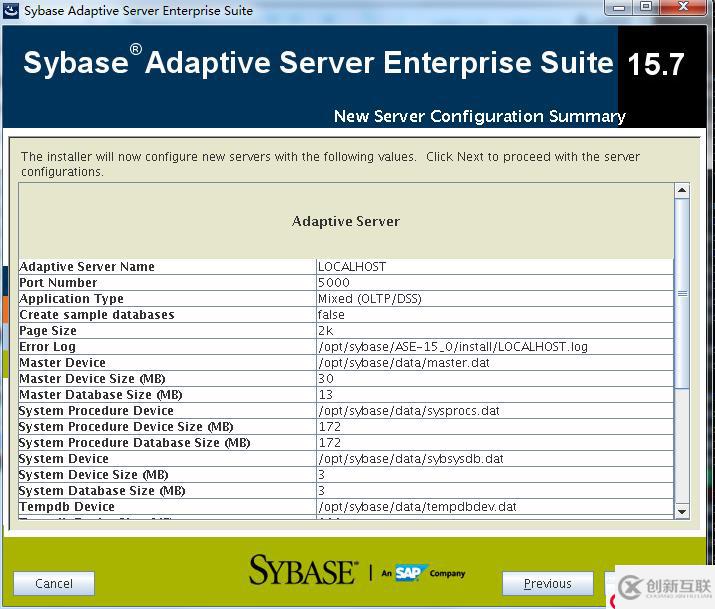Viewport: 715px width, 609px height.
Task: Select the Error Log path LOCALHOST.log
Action: click(453, 346)
